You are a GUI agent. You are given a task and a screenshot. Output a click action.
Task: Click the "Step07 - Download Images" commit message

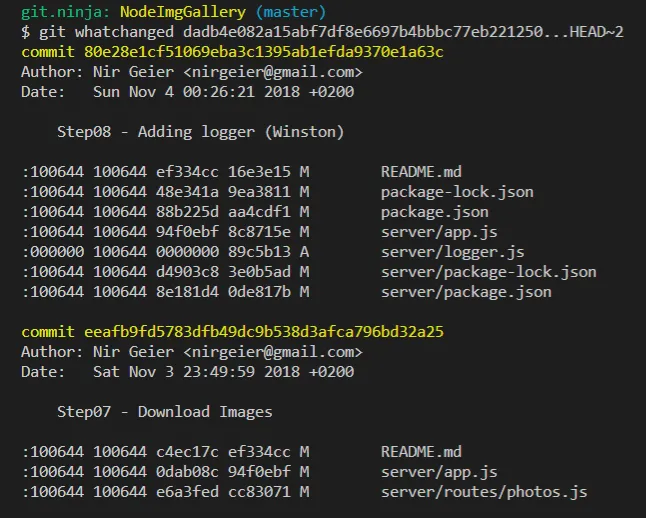tap(164, 411)
